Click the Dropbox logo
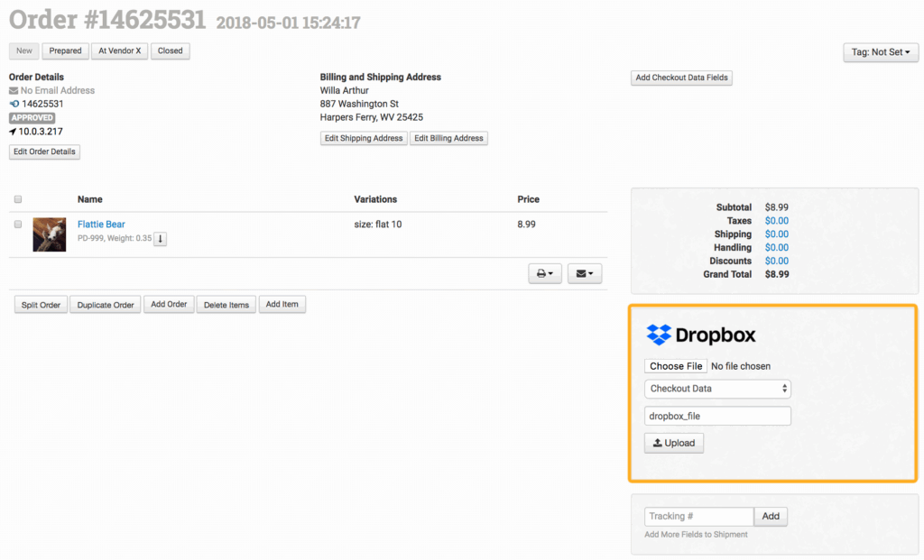Viewport: 924px width, 560px height. coord(701,335)
